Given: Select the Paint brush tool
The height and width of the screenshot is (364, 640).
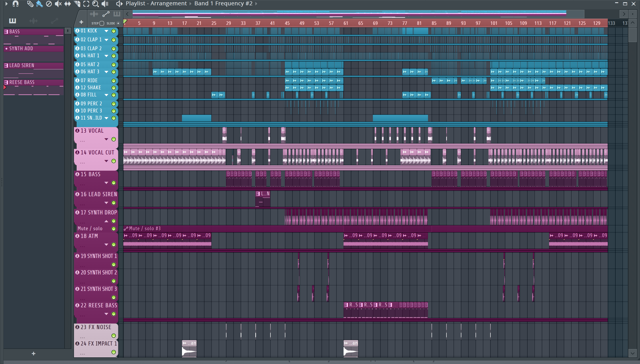Looking at the screenshot, I should click(x=40, y=4).
